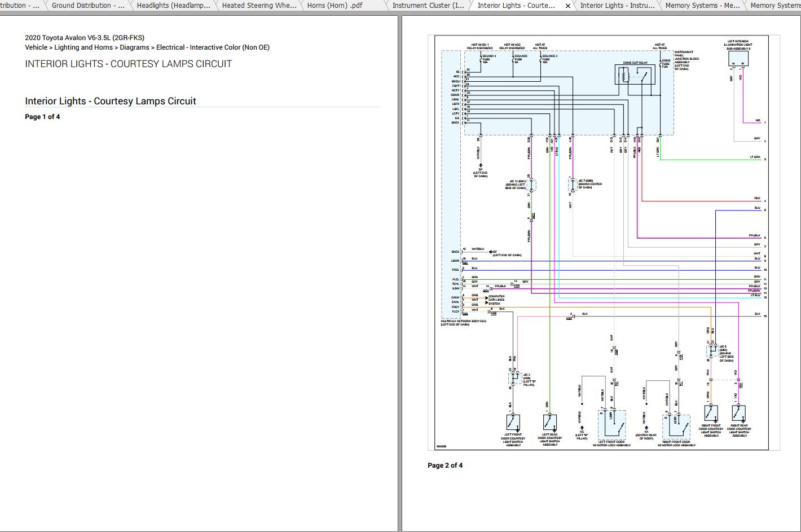Screen dimensions: 801x532
Task: Close the Interior Lights - Courtesy tab
Action: [567, 6]
